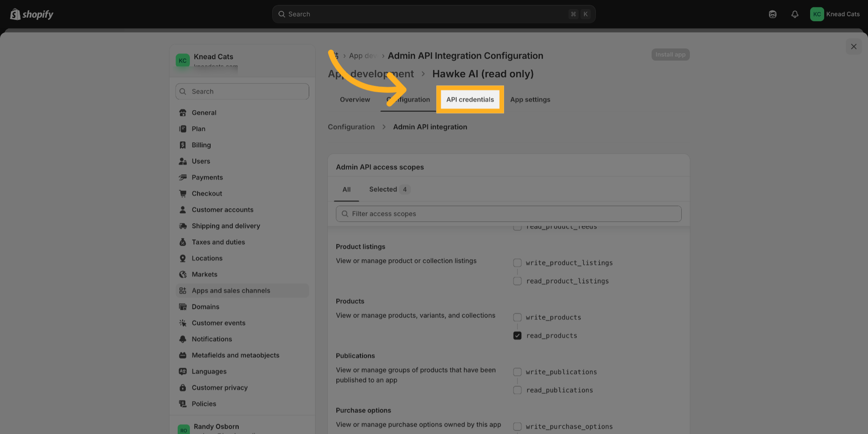Click the Shipping and delivery truck icon
The width and height of the screenshot is (868, 434).
tap(183, 226)
